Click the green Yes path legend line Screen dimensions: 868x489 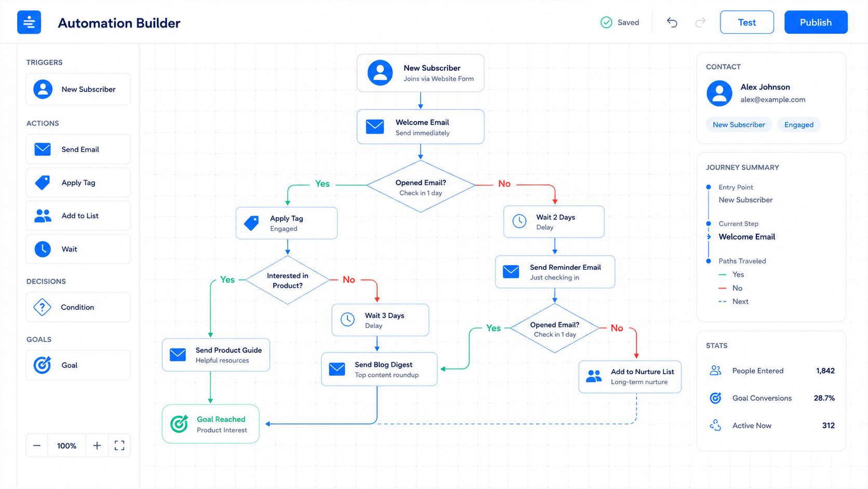pos(723,274)
